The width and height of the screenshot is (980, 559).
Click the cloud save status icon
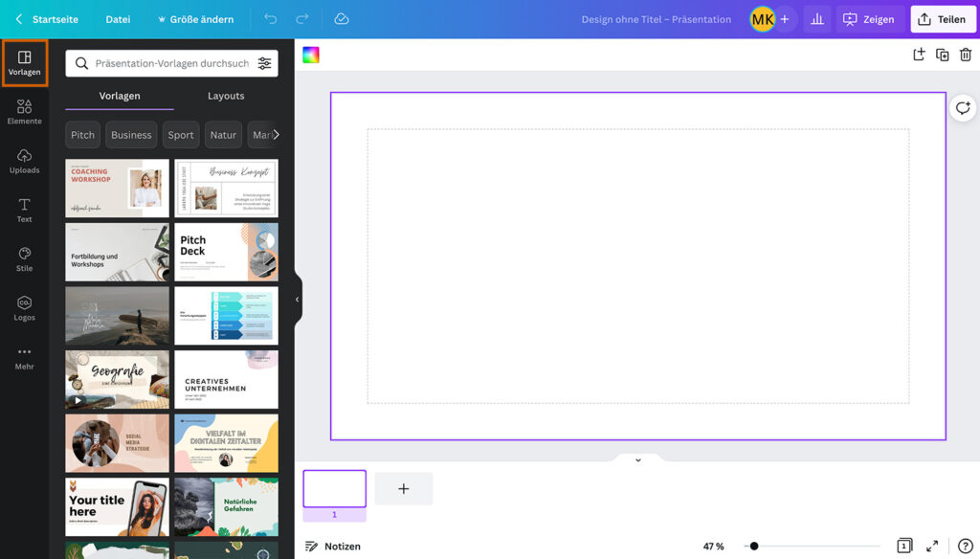[342, 19]
